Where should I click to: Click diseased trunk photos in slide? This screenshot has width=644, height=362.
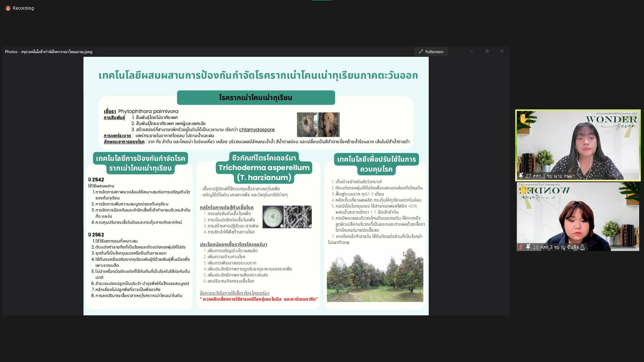pos(318,125)
